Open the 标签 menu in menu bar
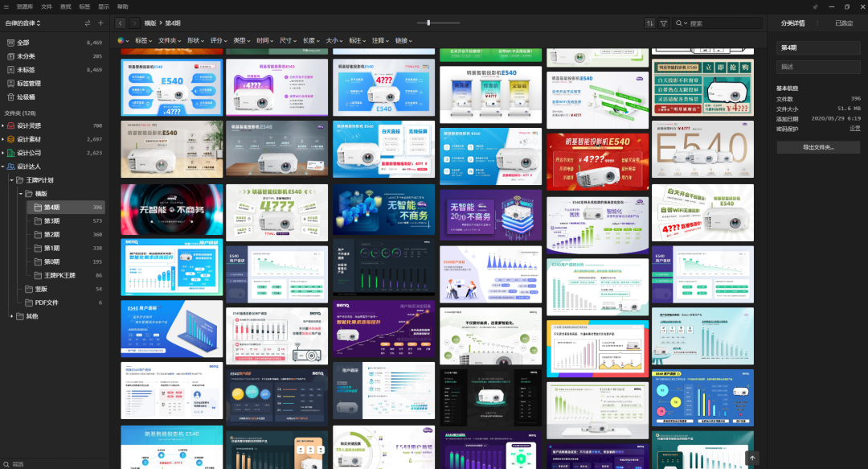 (x=84, y=6)
